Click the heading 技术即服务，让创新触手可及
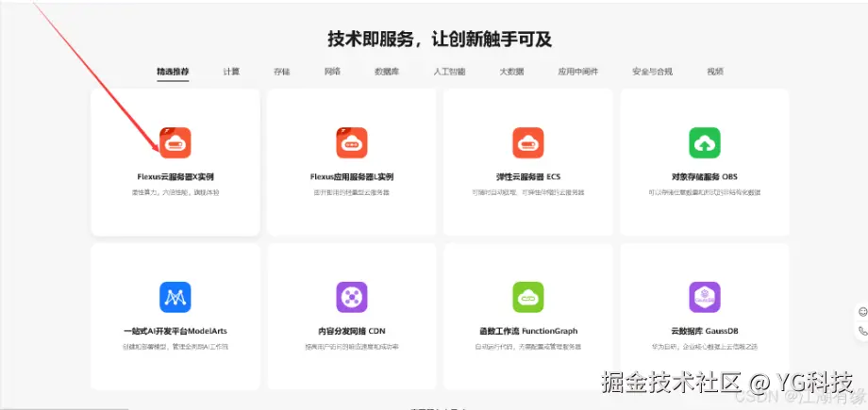 pyautogui.click(x=440, y=40)
